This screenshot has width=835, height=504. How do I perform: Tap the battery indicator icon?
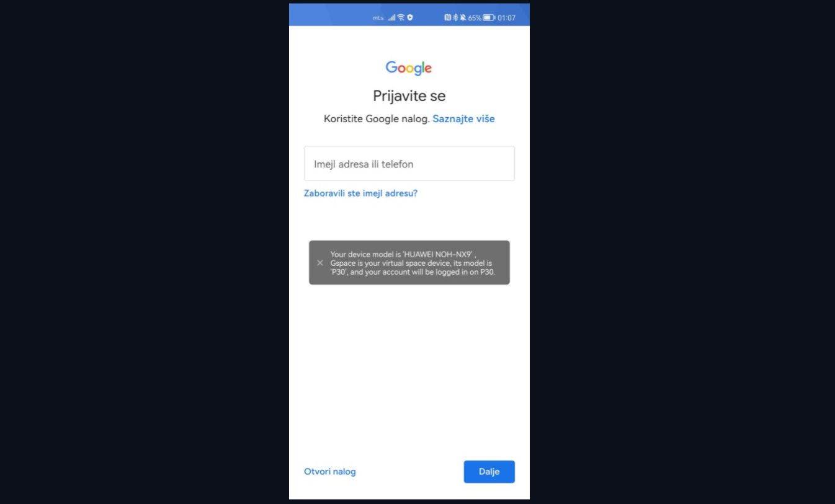tap(489, 17)
